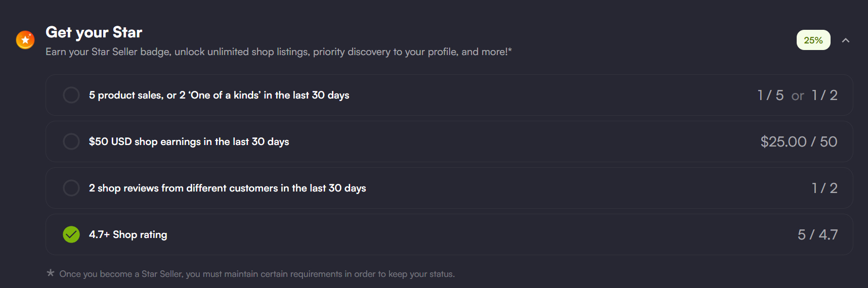Click the $25.00 / 50 earnings progress
Screen dimensions: 868x288
pyautogui.click(x=798, y=142)
